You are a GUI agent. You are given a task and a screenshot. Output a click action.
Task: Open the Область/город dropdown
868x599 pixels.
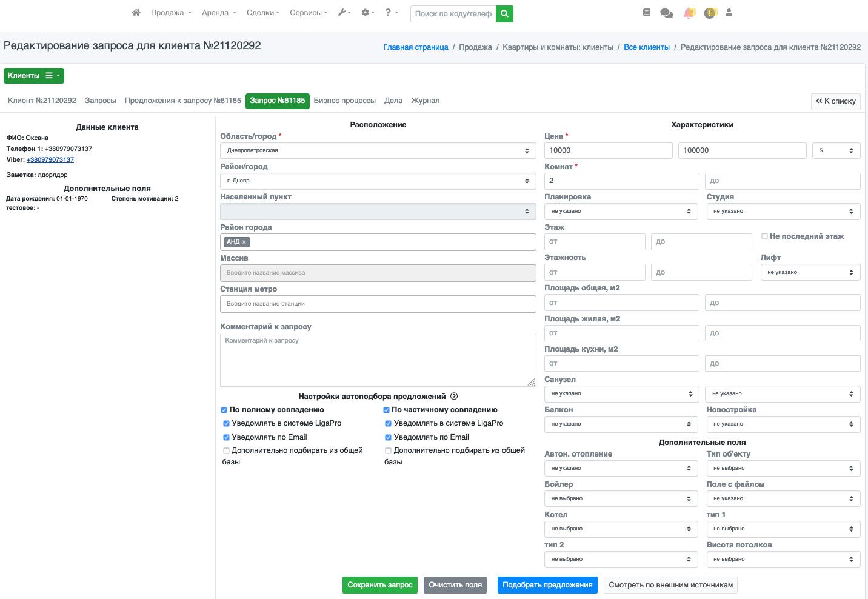pos(378,150)
